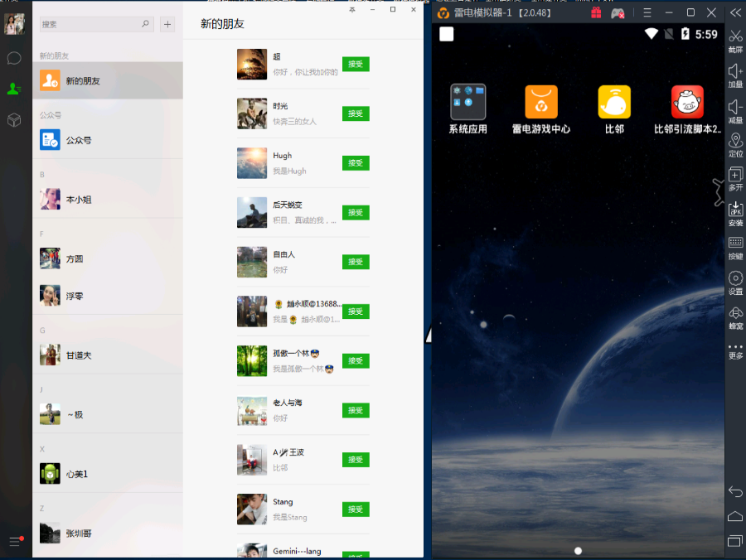Accept friend request from 时光
The image size is (746, 560).
356,113
